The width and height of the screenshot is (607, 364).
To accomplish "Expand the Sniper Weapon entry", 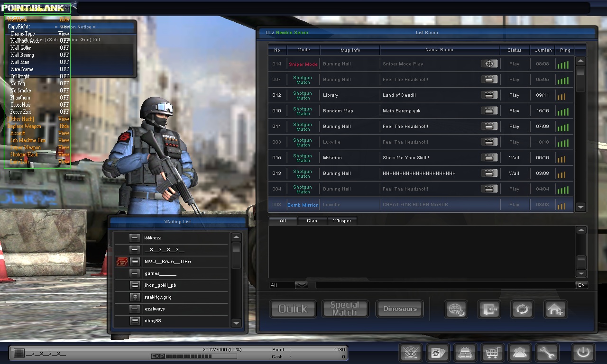I will coord(64,147).
